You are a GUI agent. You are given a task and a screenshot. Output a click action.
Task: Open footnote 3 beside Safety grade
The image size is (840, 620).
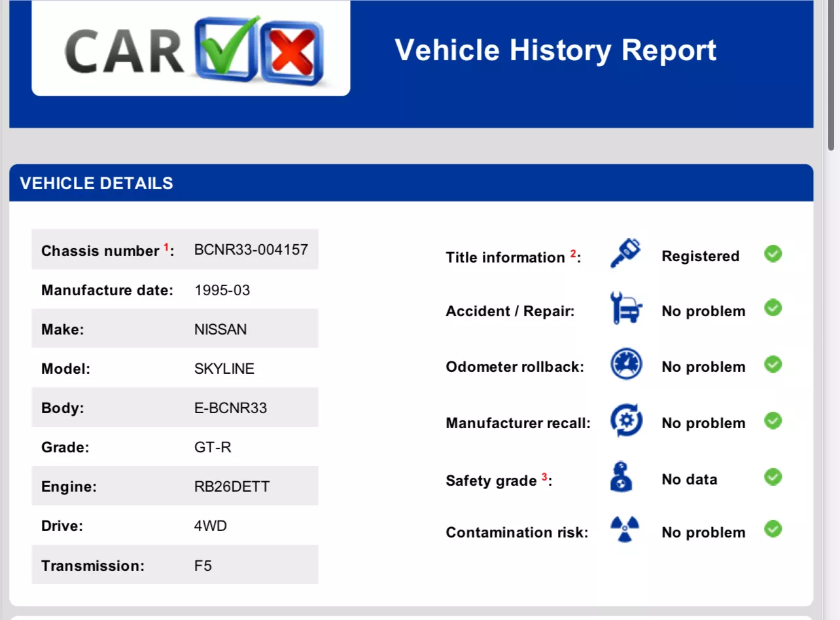coord(544,477)
